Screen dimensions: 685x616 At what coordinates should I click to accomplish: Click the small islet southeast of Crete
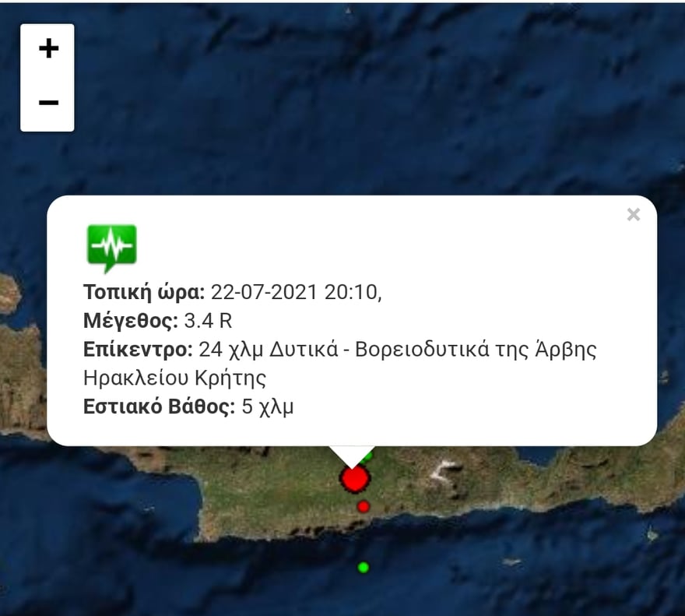(x=652, y=533)
